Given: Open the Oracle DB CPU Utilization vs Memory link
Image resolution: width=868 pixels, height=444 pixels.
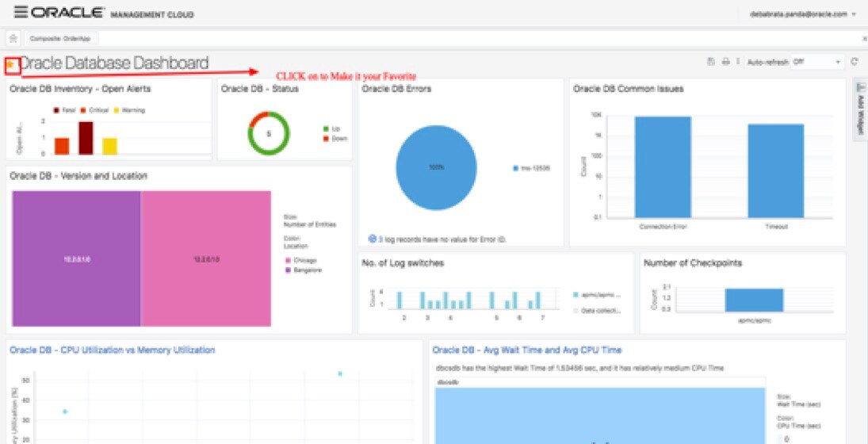Looking at the screenshot, I should [x=113, y=350].
